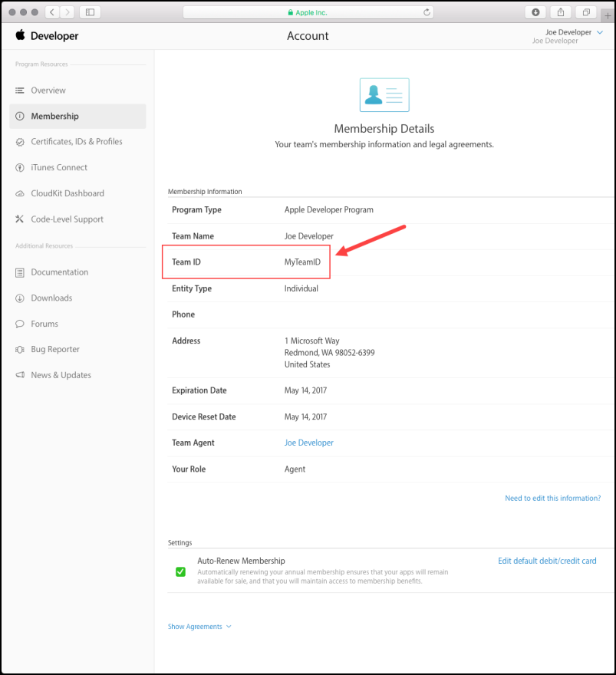Image resolution: width=616 pixels, height=675 pixels.
Task: Click the Safari share icon
Action: coord(561,12)
